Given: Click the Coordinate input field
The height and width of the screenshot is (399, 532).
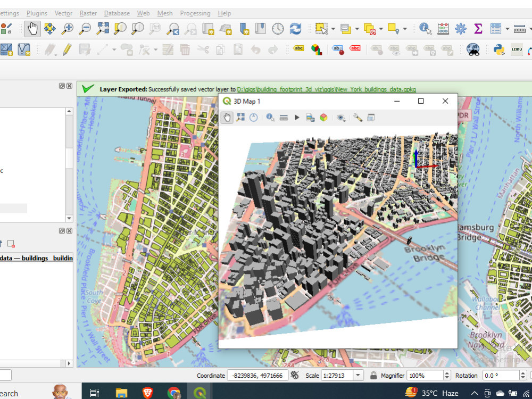Looking at the screenshot, I should tap(258, 376).
